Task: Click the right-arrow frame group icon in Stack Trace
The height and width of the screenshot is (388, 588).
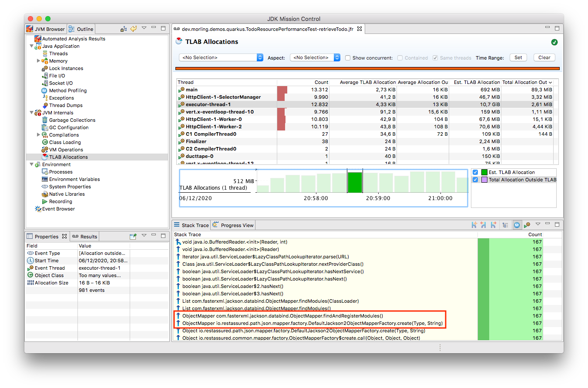Action: (x=493, y=225)
